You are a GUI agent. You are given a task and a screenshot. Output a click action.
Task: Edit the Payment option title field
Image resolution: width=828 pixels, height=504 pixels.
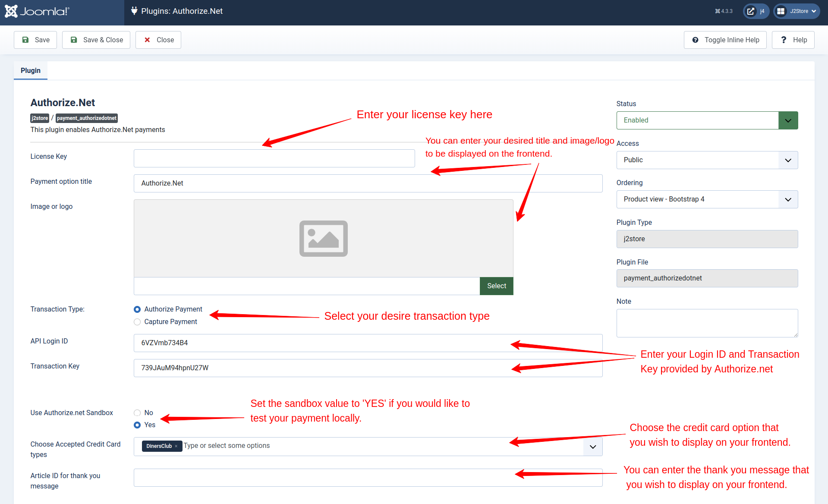(x=368, y=183)
